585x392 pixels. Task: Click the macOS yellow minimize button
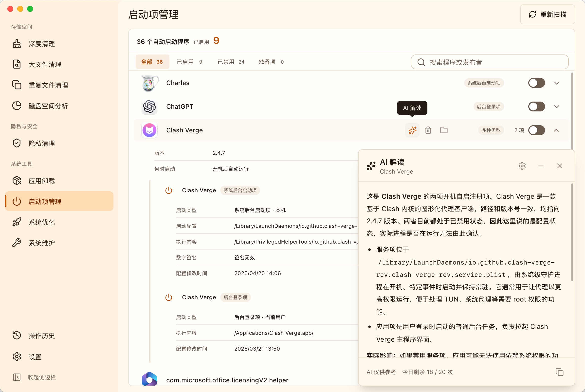(x=20, y=9)
